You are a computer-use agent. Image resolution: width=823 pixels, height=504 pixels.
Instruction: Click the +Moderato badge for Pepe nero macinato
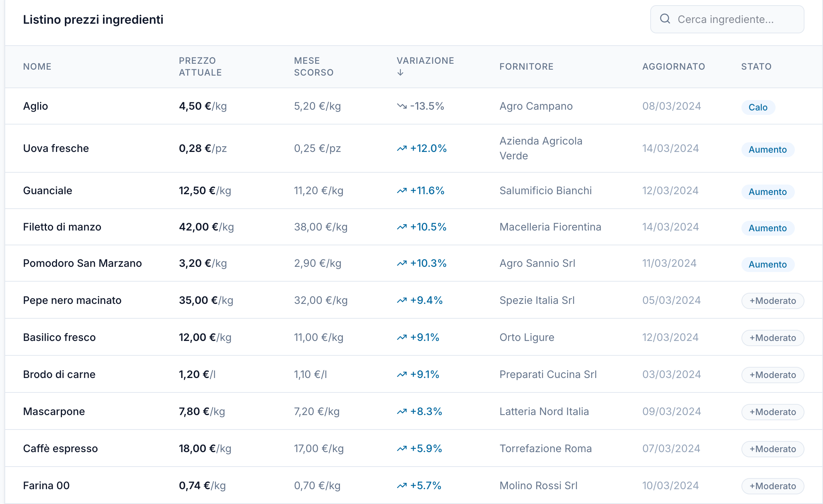[773, 301]
